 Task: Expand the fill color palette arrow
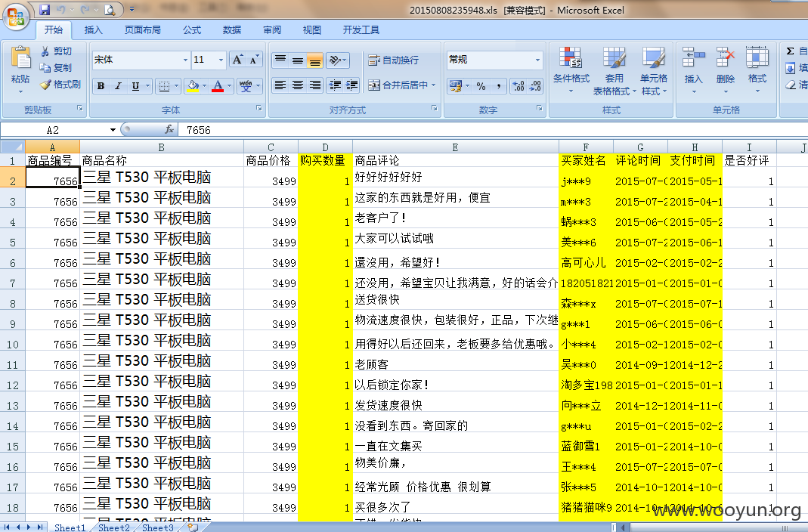205,86
